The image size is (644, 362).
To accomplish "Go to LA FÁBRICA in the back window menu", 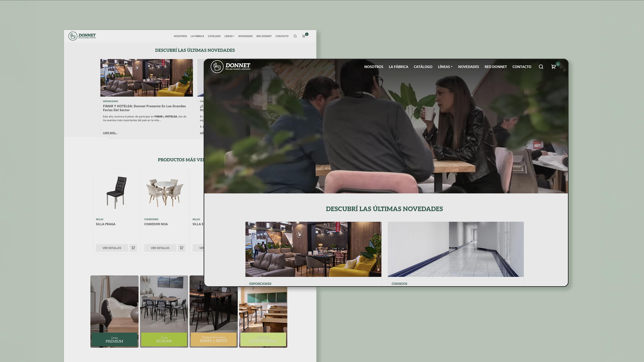I will tap(197, 36).
